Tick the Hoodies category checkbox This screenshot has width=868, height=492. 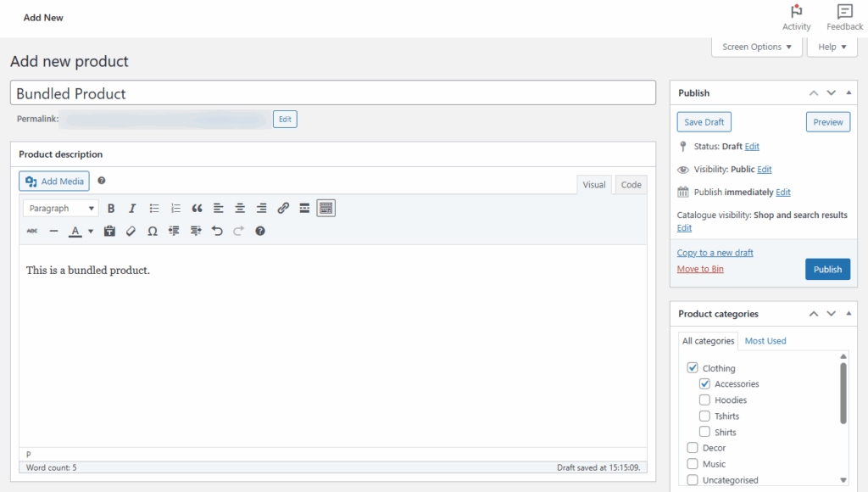(x=704, y=400)
